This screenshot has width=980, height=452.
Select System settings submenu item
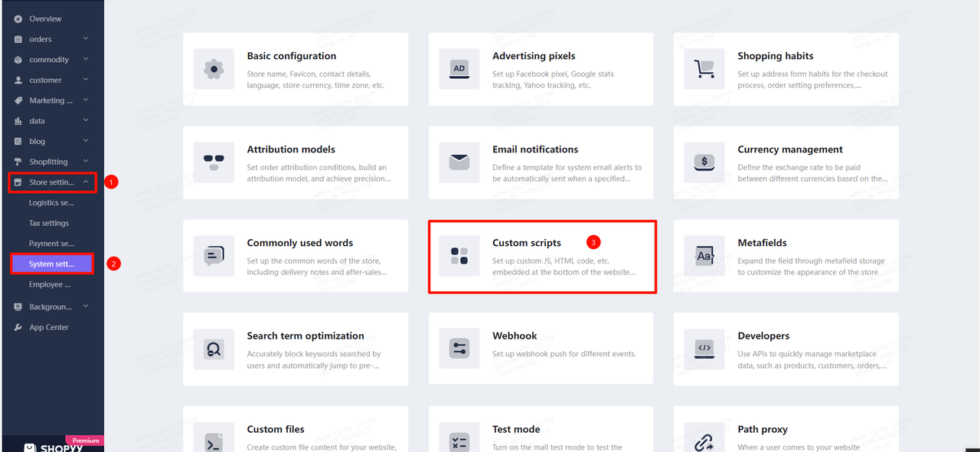(x=51, y=264)
